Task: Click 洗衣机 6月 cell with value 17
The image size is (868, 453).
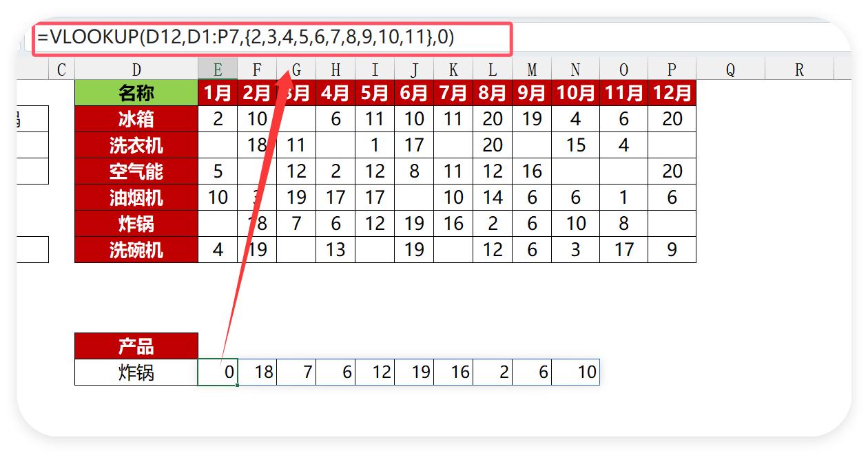Action: [414, 145]
